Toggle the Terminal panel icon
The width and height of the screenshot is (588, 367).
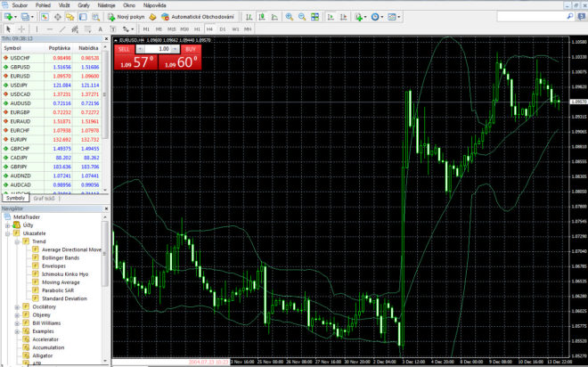coord(83,17)
